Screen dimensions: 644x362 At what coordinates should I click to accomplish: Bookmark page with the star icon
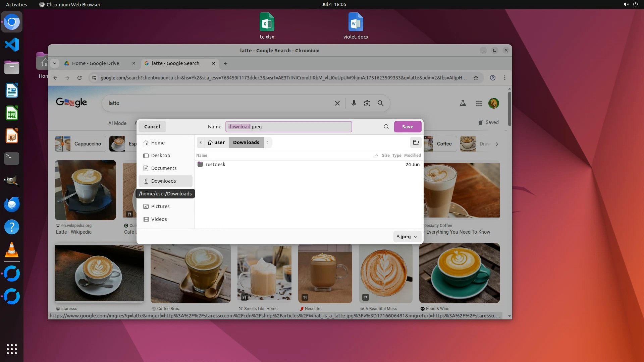coord(476,78)
